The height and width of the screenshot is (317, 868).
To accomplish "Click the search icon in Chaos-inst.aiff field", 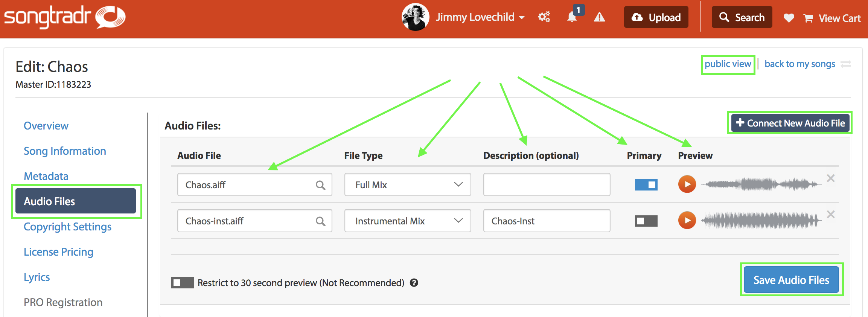I will [x=320, y=221].
